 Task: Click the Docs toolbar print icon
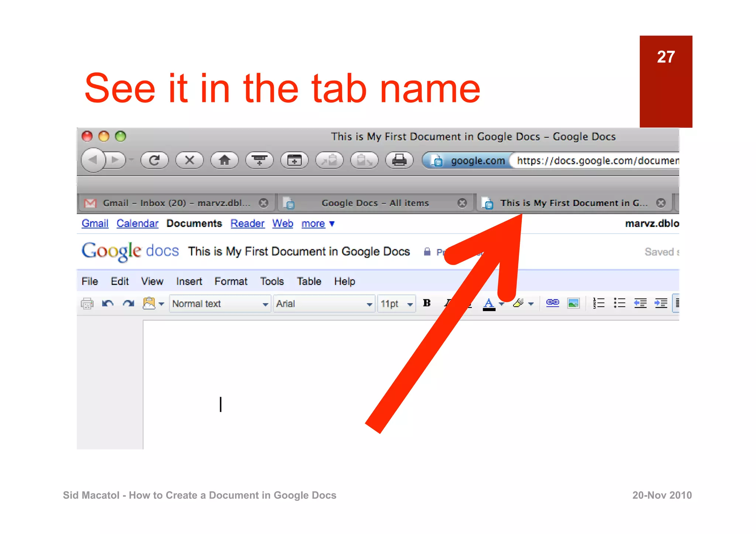tap(87, 303)
